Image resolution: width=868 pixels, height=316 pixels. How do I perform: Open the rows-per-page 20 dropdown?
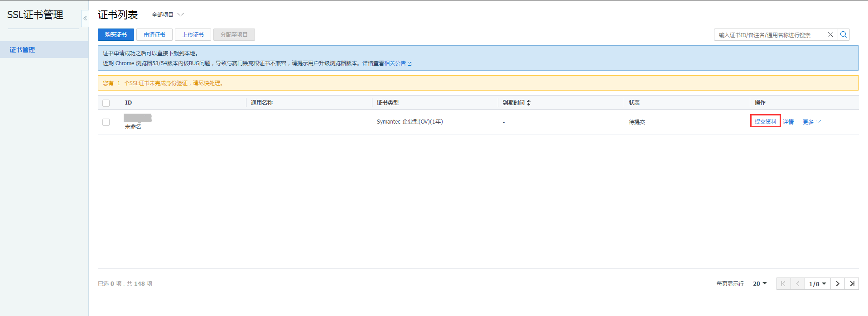pyautogui.click(x=760, y=284)
